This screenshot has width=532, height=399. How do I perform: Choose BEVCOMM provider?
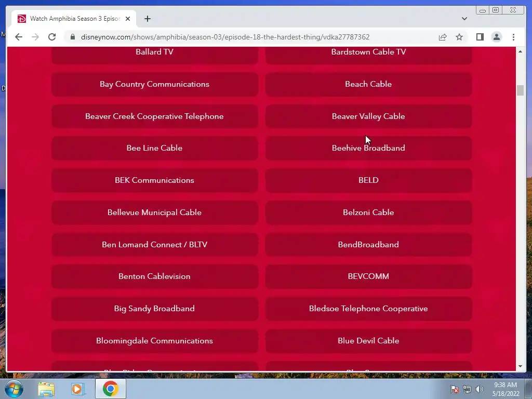pyautogui.click(x=368, y=276)
